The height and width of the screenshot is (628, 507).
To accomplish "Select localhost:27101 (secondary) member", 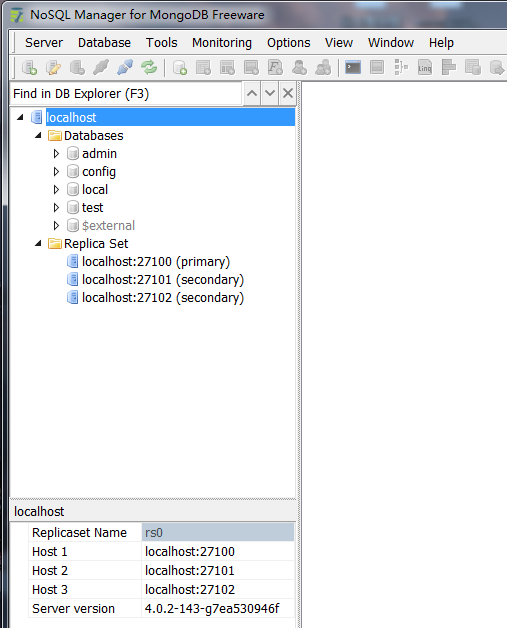I will click(x=163, y=280).
